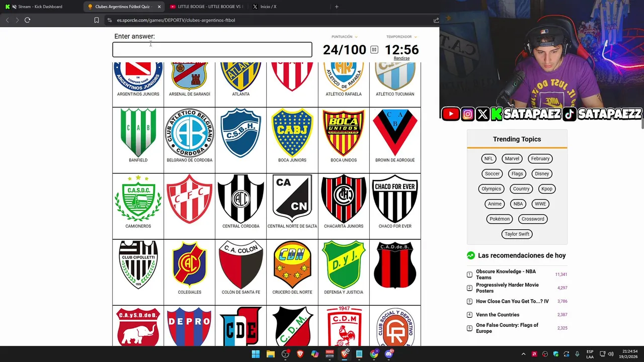This screenshot has width=644, height=362.
Task: Pause the quiz timer
Action: click(x=374, y=50)
